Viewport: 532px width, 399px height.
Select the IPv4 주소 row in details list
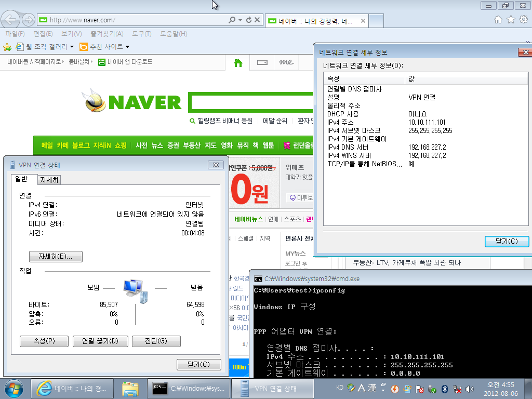(x=426, y=122)
